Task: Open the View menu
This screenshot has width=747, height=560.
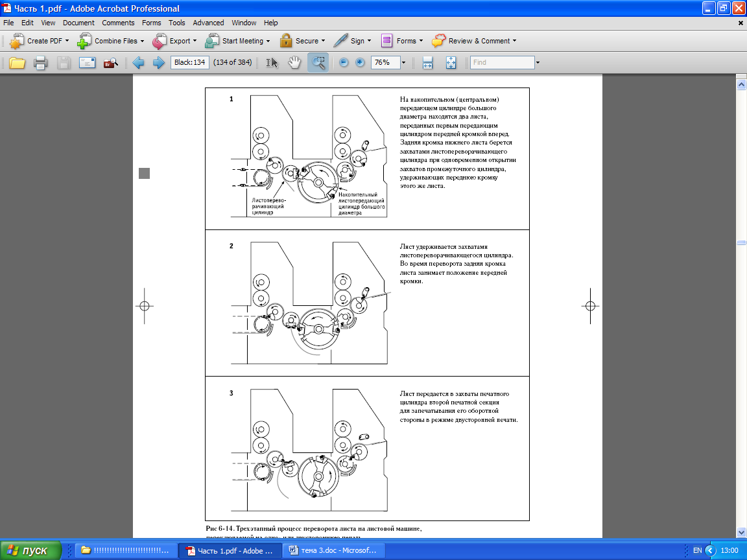Action: click(48, 23)
